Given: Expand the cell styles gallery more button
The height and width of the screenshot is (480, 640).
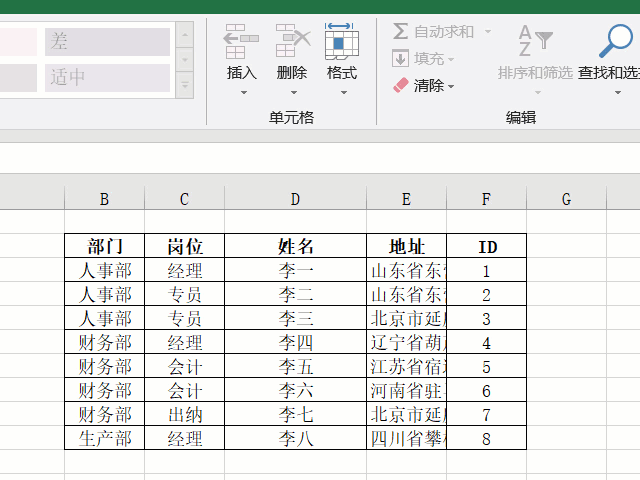Looking at the screenshot, I should point(185,85).
